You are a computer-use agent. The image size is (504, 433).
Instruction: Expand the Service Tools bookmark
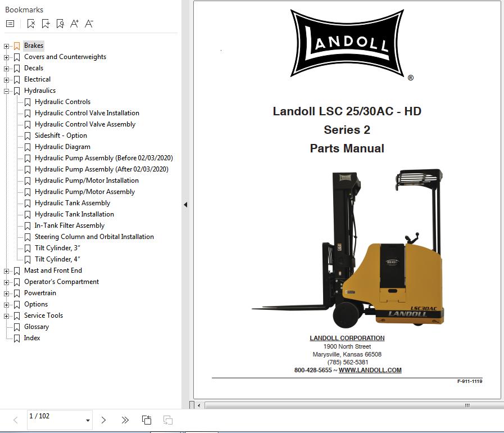(6, 316)
